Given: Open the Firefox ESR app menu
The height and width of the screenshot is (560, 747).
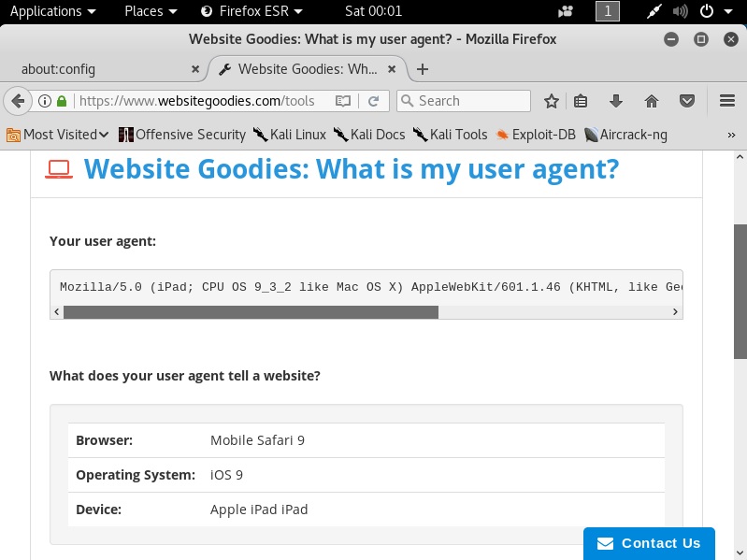Looking at the screenshot, I should pos(252,11).
